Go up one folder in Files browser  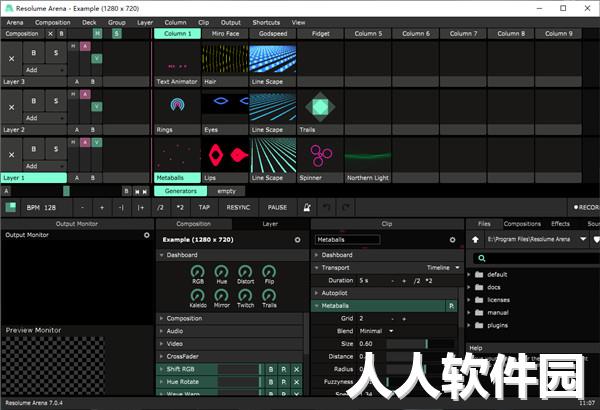click(x=475, y=240)
